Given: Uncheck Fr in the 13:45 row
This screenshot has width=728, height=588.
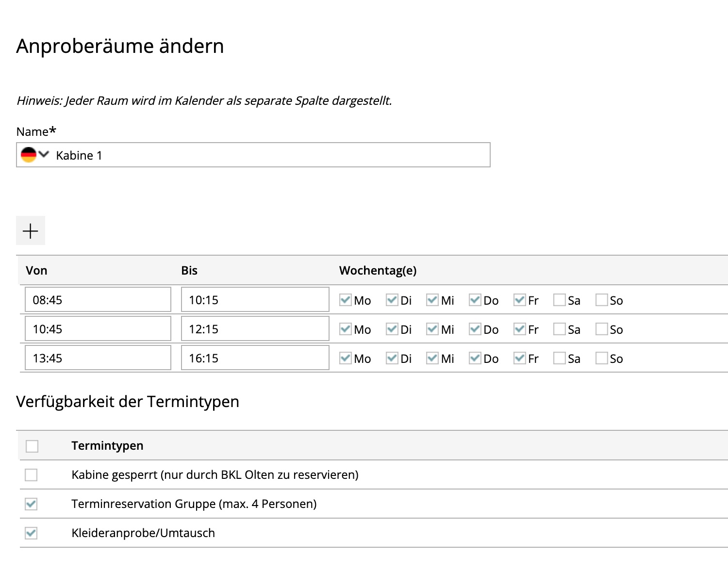Looking at the screenshot, I should [520, 358].
